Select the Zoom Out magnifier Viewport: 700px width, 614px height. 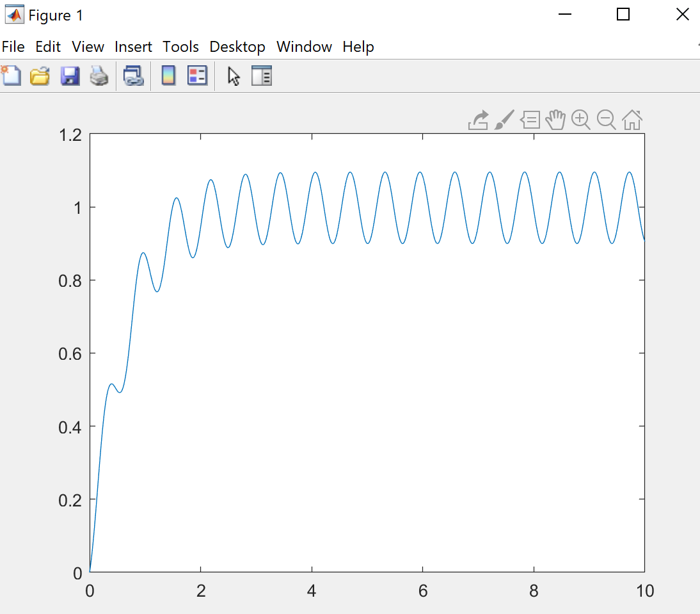(x=606, y=120)
